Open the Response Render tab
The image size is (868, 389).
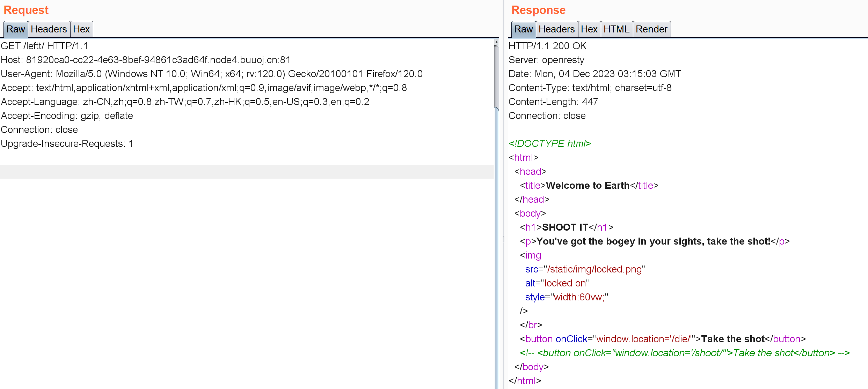pos(652,29)
